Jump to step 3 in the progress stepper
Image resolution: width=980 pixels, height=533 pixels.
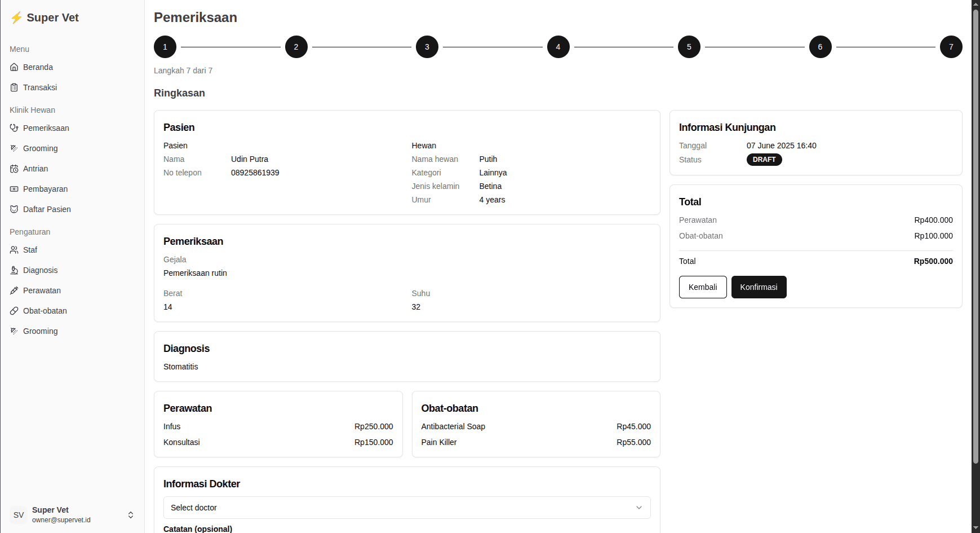pos(427,47)
